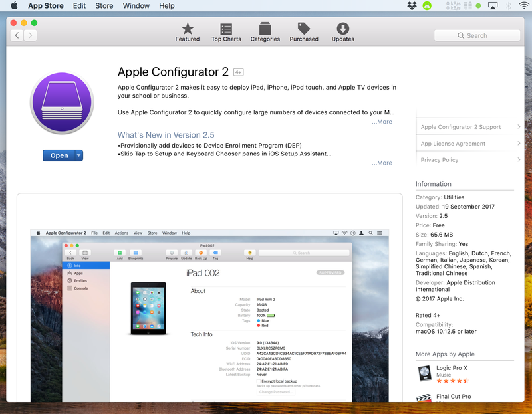Open the Top Charts list section
Screen dimensions: 532x414
point(226,32)
